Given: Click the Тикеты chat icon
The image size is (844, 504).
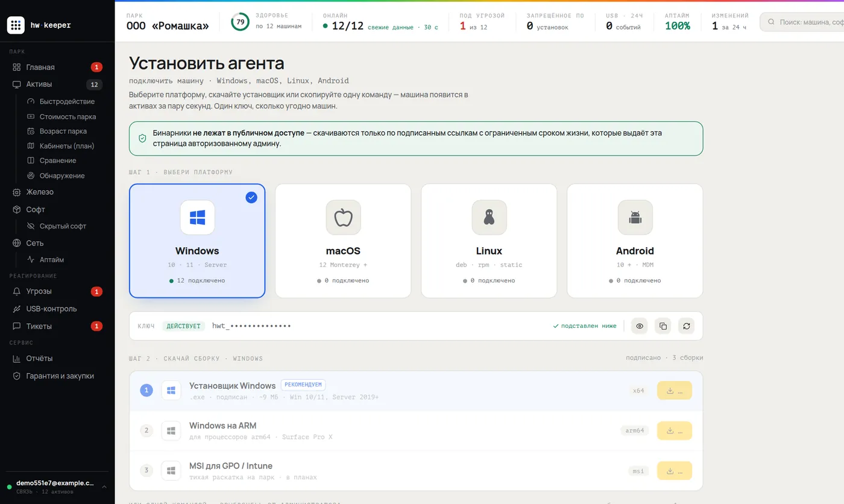Looking at the screenshot, I should tap(17, 326).
